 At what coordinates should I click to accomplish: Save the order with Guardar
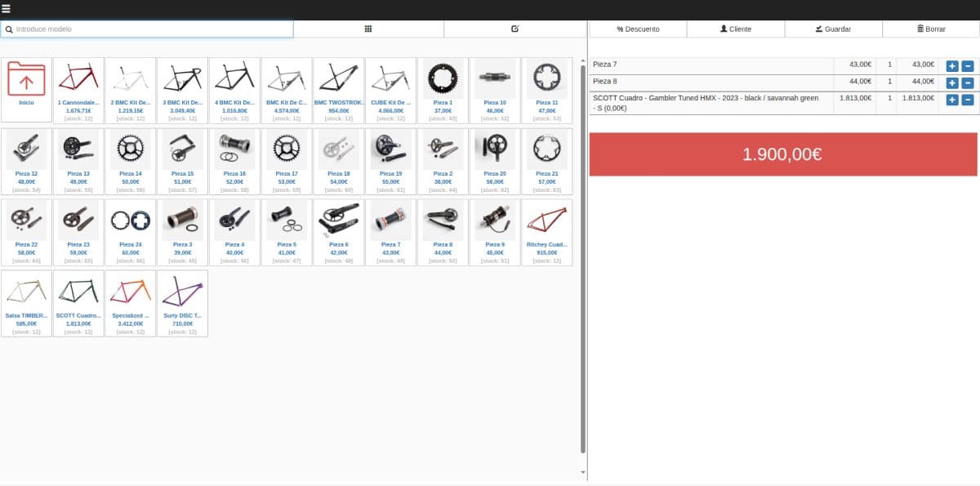[x=833, y=29]
